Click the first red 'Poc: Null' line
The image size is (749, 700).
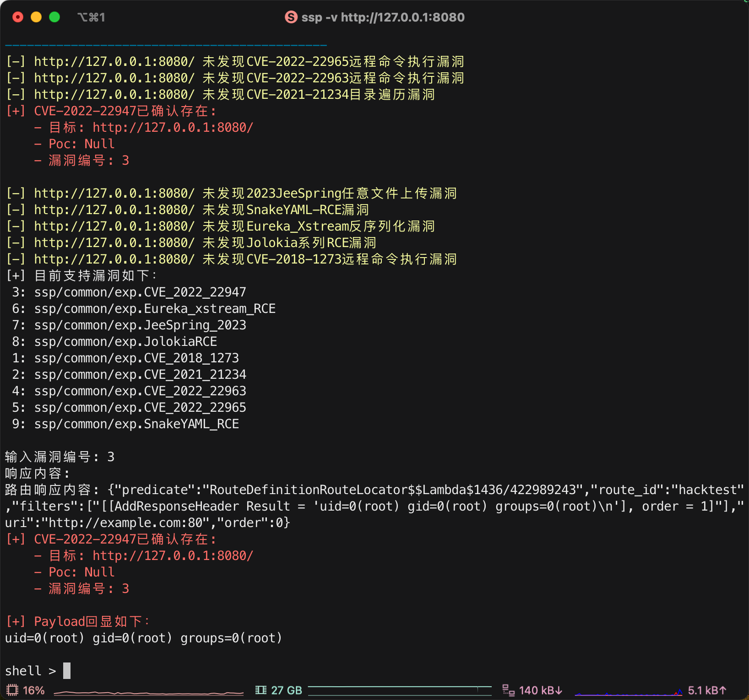(75, 144)
